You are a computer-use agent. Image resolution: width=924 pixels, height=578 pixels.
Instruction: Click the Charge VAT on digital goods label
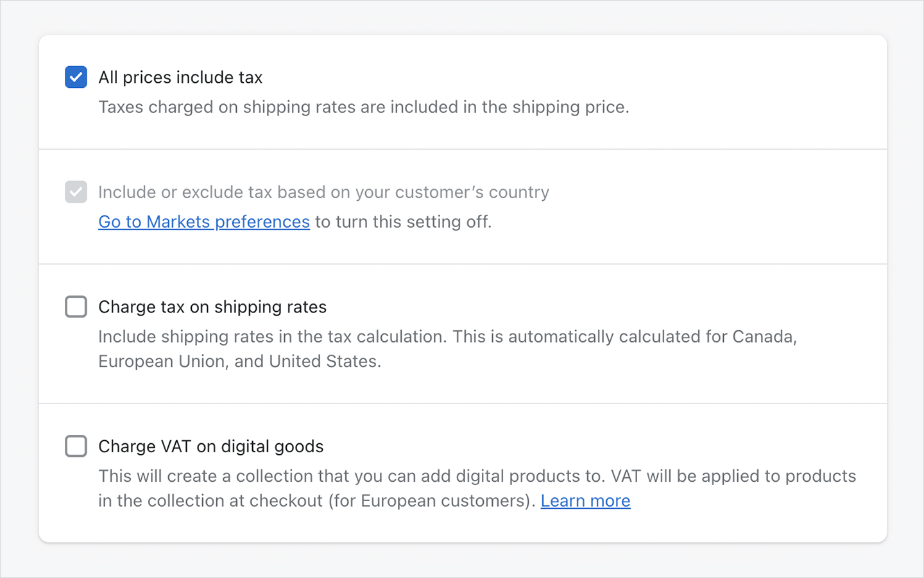tap(210, 446)
